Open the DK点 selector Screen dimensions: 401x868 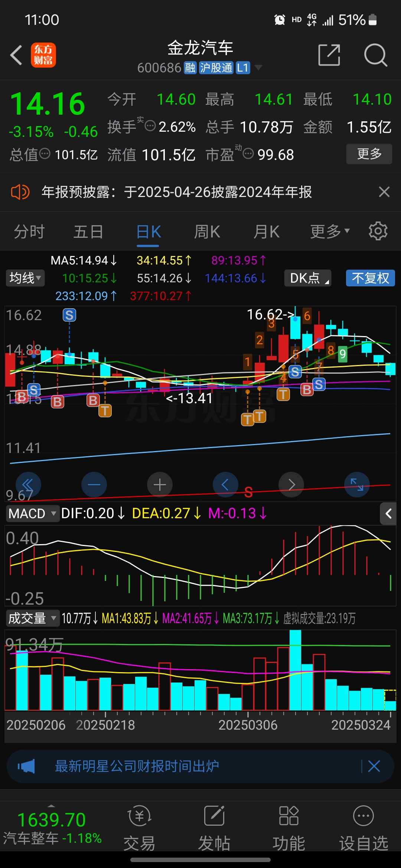[308, 278]
